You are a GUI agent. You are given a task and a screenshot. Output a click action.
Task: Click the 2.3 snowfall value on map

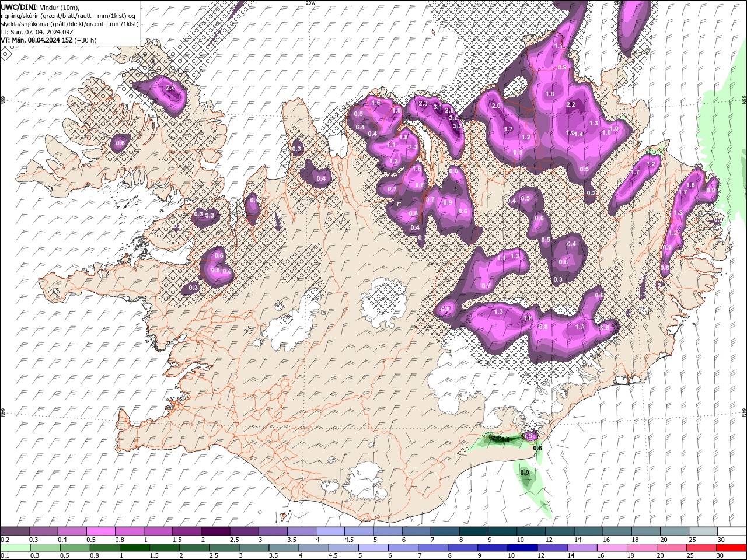tap(423, 104)
